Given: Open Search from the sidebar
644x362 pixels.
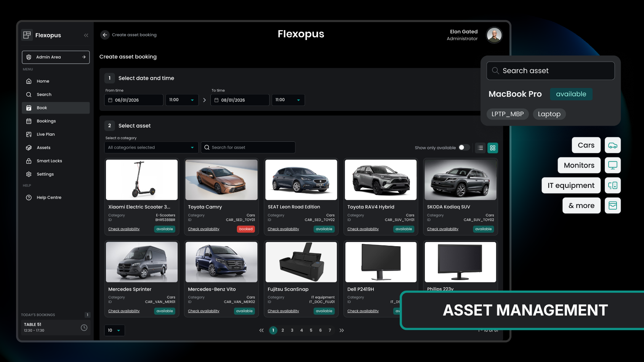Looking at the screenshot, I should click(29, 94).
